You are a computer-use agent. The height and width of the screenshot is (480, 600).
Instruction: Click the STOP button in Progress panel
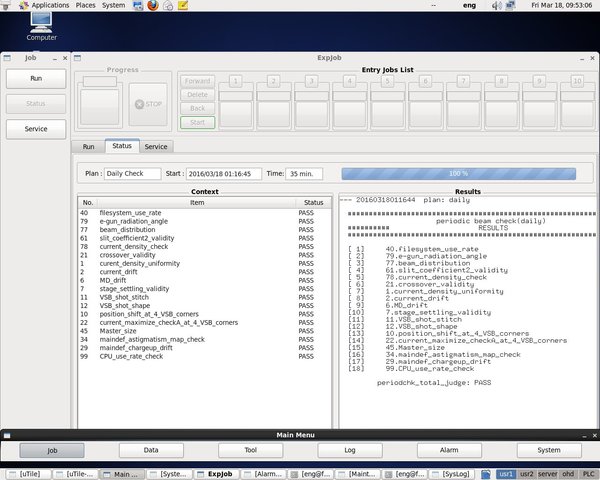148,104
